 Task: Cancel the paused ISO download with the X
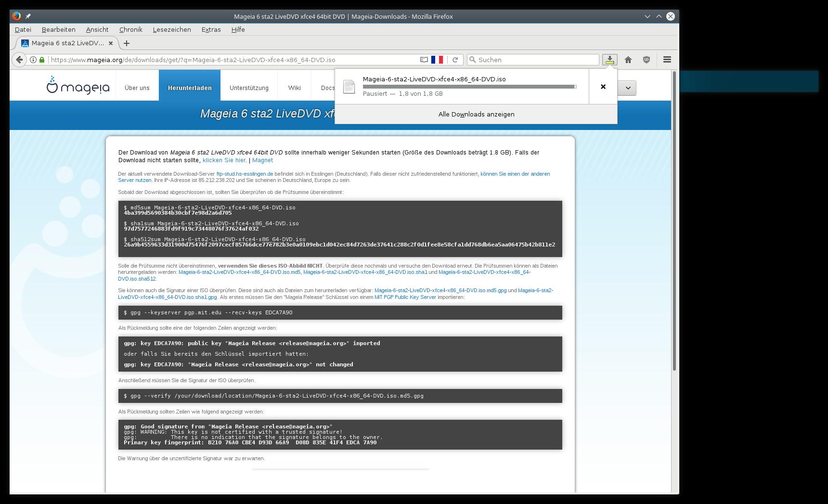(x=603, y=87)
